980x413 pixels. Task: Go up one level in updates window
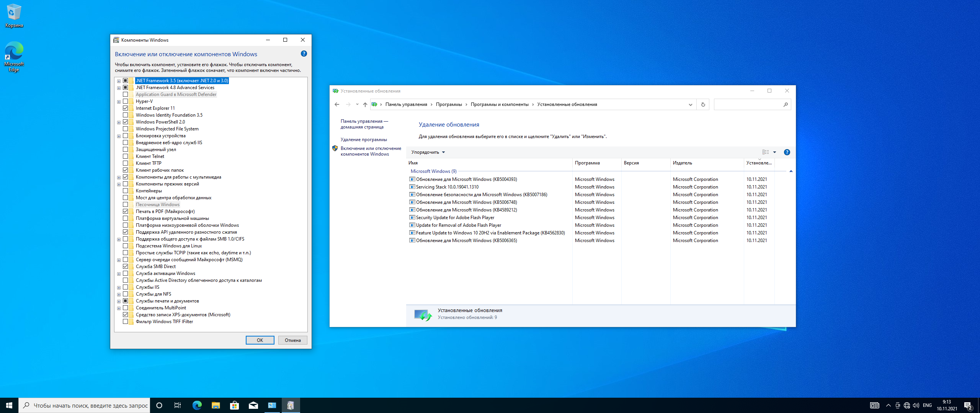(365, 104)
